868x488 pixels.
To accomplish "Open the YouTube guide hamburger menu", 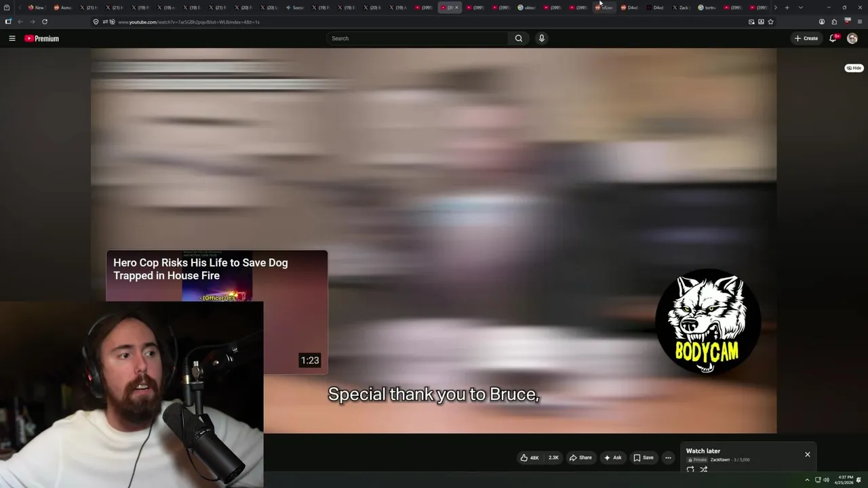I will [12, 39].
